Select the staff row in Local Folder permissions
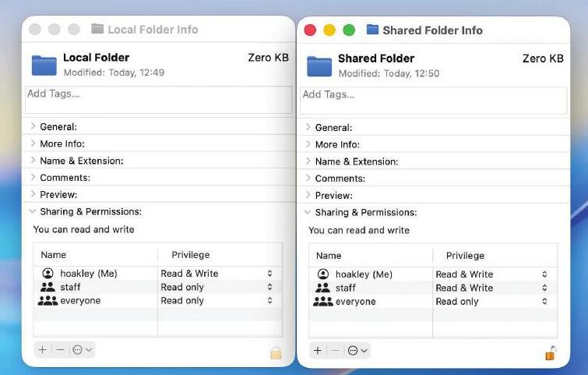Image resolution: width=588 pixels, height=375 pixels. pyautogui.click(x=158, y=287)
